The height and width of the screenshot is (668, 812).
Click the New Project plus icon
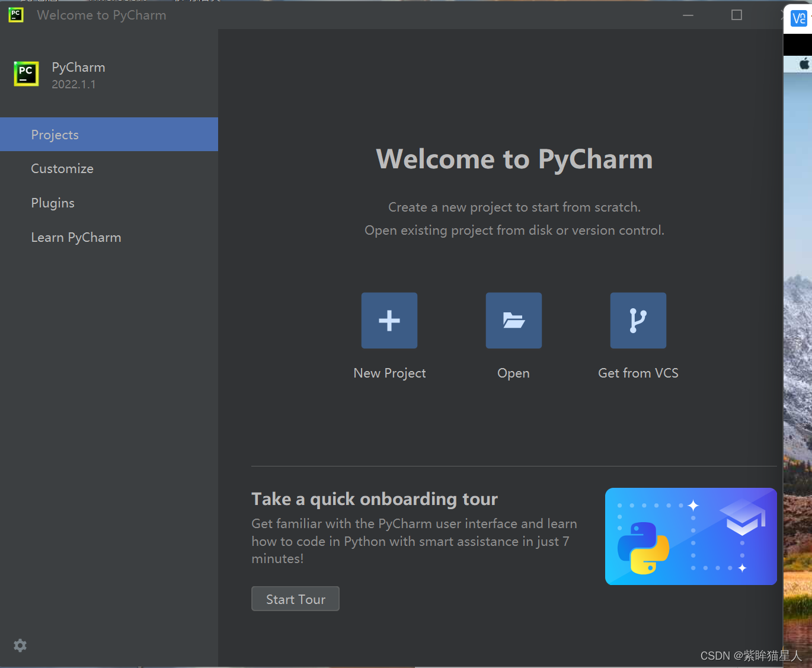point(389,321)
